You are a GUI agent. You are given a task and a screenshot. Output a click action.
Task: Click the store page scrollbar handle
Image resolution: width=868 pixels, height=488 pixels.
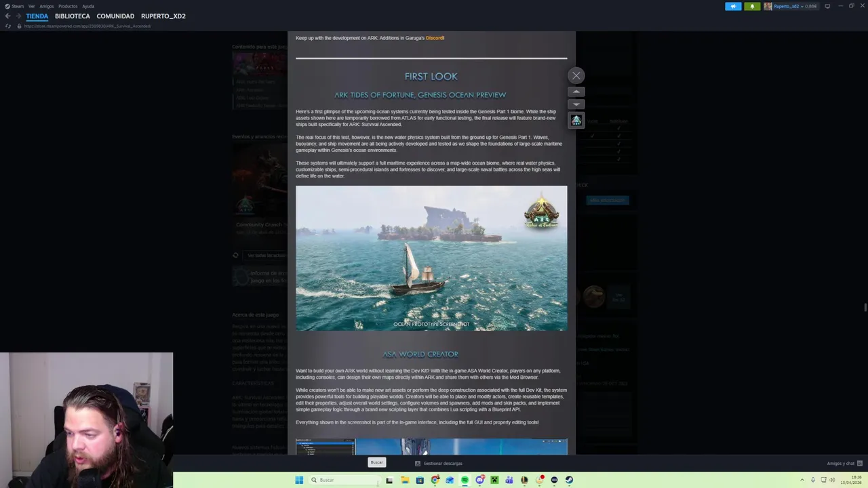[865, 308]
